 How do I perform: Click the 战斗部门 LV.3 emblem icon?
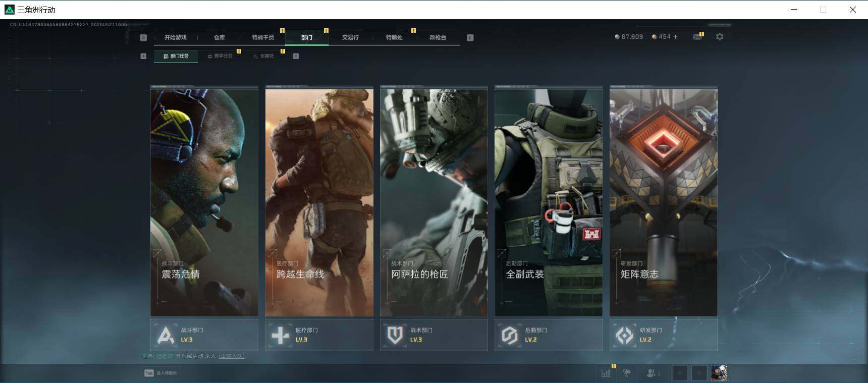point(166,335)
